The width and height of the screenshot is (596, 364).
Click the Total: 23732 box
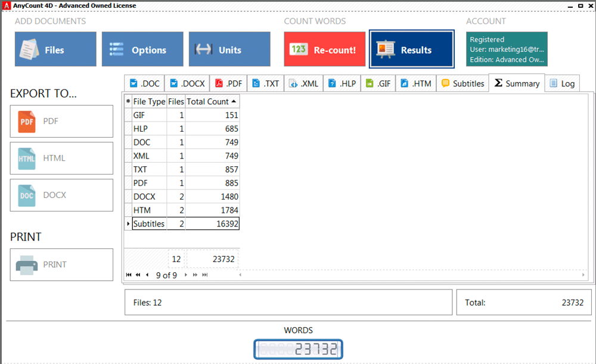click(x=524, y=303)
